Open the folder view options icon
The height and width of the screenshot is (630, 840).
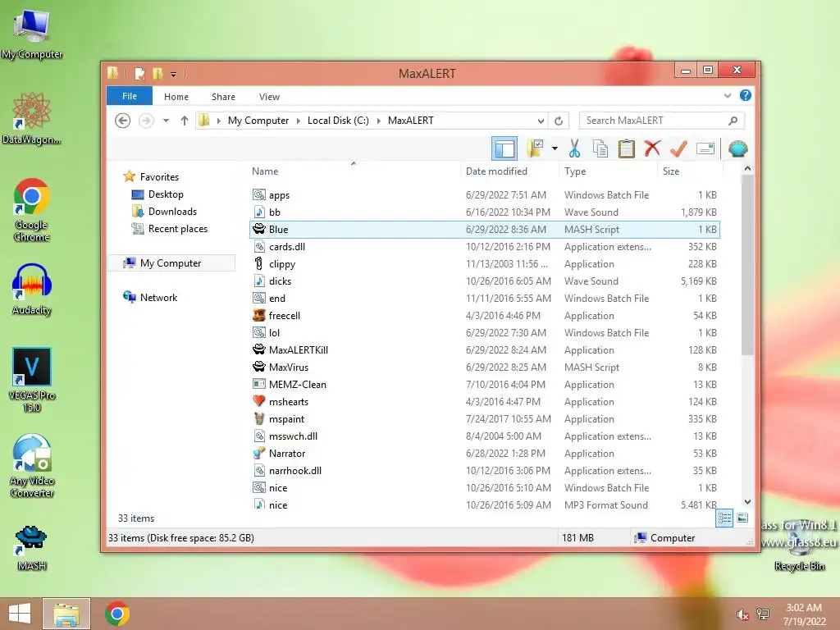535,148
